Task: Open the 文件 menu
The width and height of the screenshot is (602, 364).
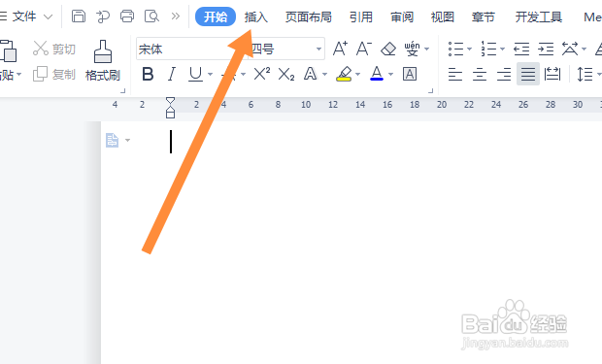Action: [24, 17]
